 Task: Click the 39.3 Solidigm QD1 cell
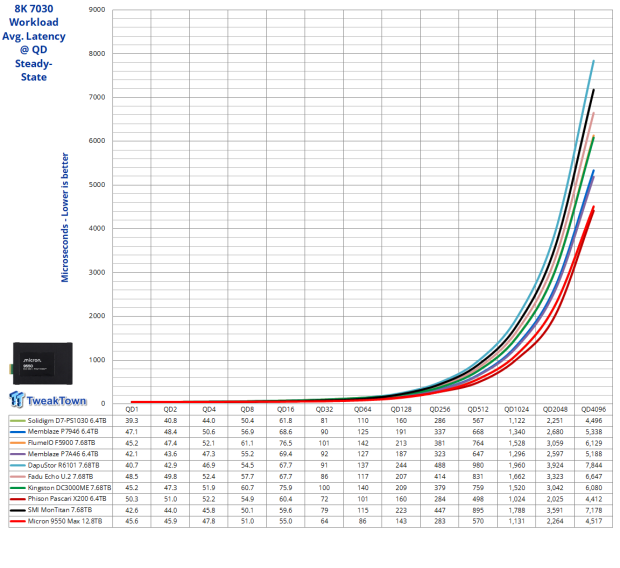(131, 422)
